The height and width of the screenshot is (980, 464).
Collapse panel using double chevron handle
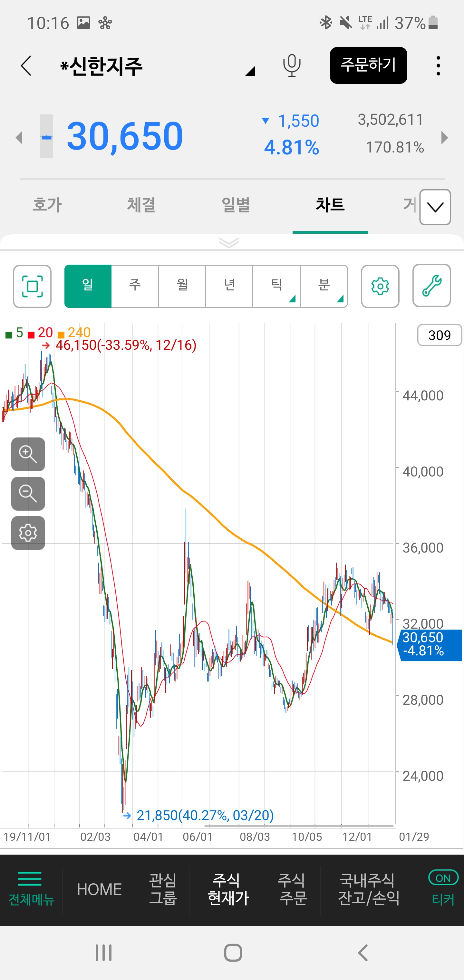click(x=229, y=242)
